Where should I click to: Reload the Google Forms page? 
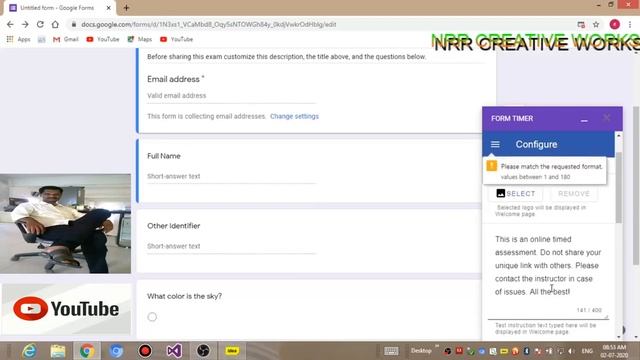pyautogui.click(x=40, y=24)
